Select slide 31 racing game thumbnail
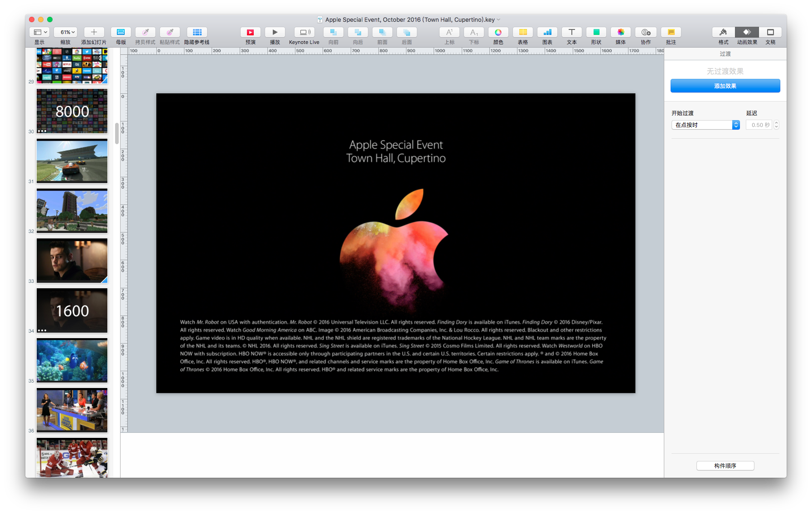This screenshot has height=514, width=812. point(72,161)
